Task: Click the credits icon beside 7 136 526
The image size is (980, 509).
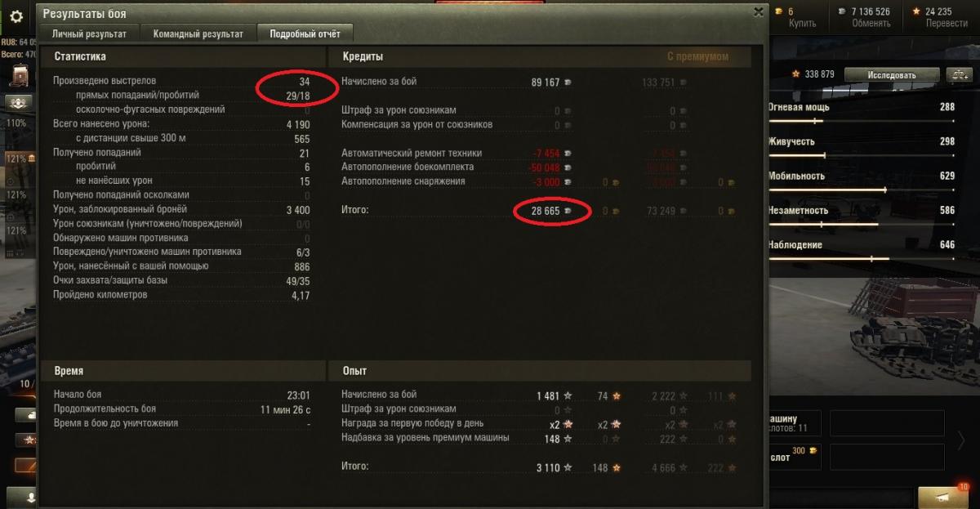Action: click(842, 11)
